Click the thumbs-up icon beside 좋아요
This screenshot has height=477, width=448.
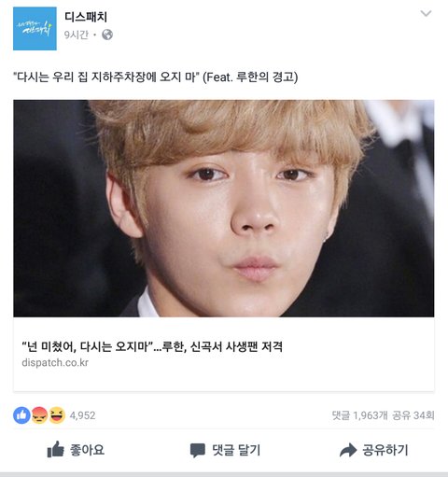55,450
